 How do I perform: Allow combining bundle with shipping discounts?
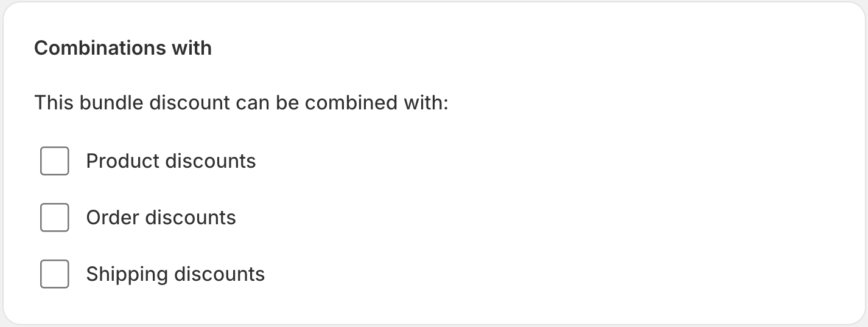[x=54, y=274]
